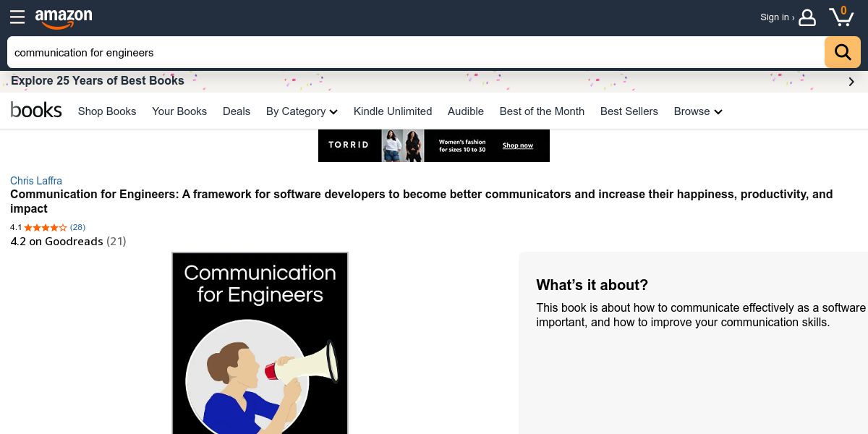This screenshot has width=868, height=434.
Task: View the 28 customer reviews
Action: (x=77, y=227)
